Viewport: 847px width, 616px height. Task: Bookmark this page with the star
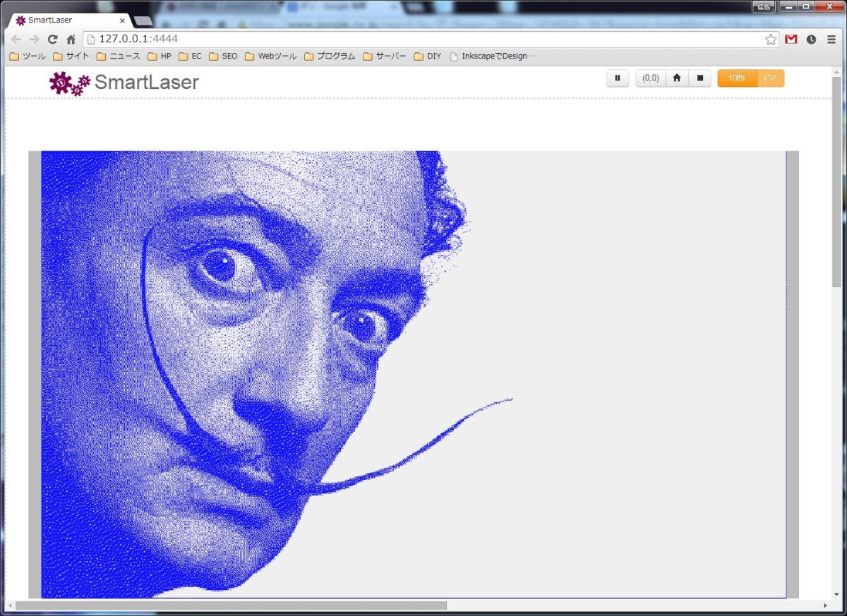pos(771,40)
